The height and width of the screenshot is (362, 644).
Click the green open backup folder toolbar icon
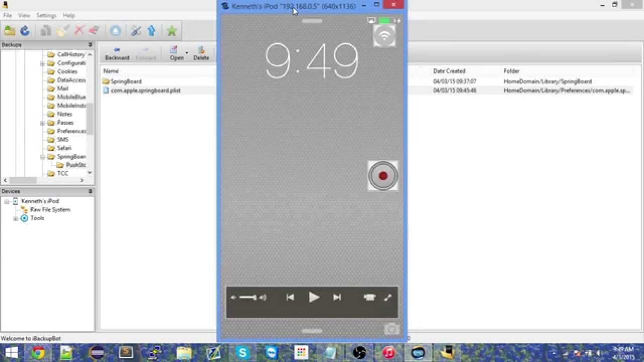click(10, 31)
